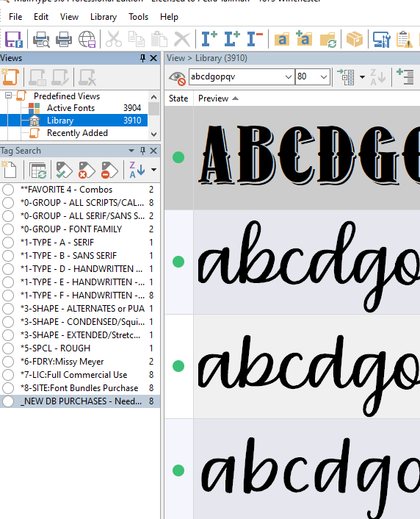
Task: Open the Options tools monitor icon
Action: point(381,39)
